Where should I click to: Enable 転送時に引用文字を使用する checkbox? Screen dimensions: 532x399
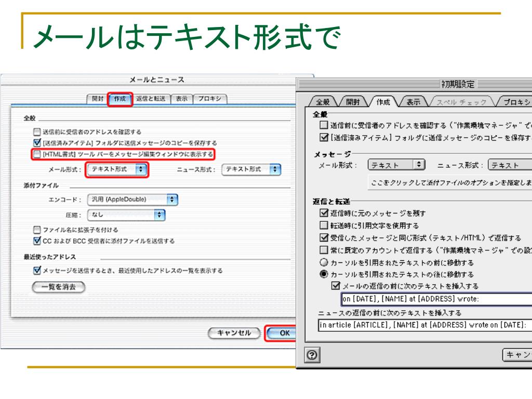324,225
